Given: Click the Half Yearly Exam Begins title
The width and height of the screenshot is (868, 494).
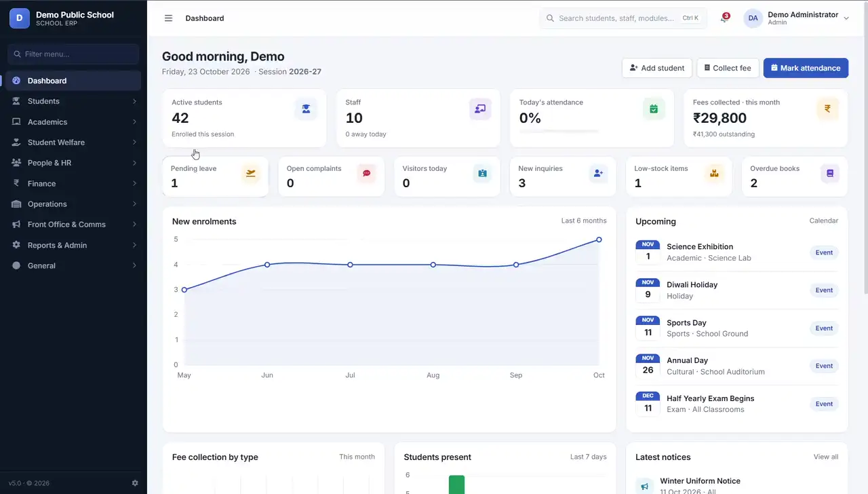Looking at the screenshot, I should pyautogui.click(x=710, y=398).
